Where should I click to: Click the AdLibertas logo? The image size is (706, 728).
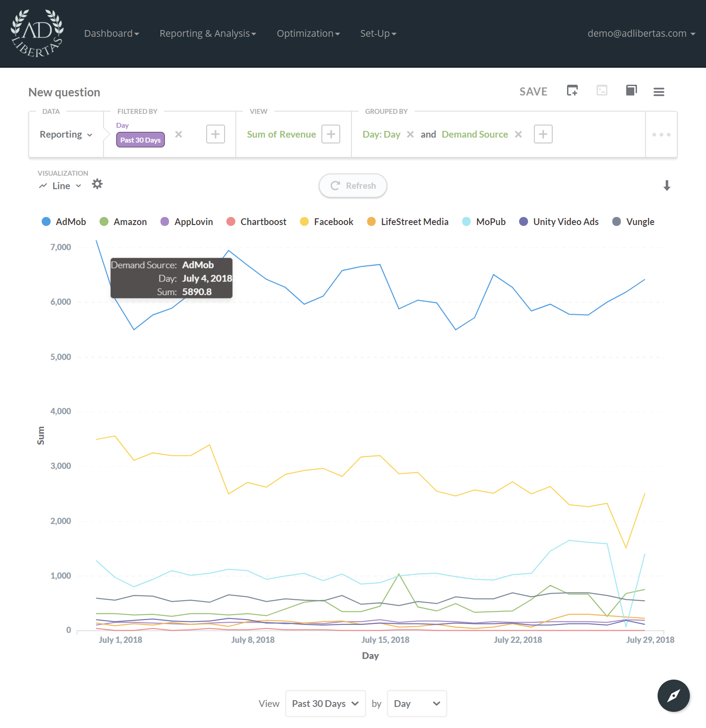37,34
